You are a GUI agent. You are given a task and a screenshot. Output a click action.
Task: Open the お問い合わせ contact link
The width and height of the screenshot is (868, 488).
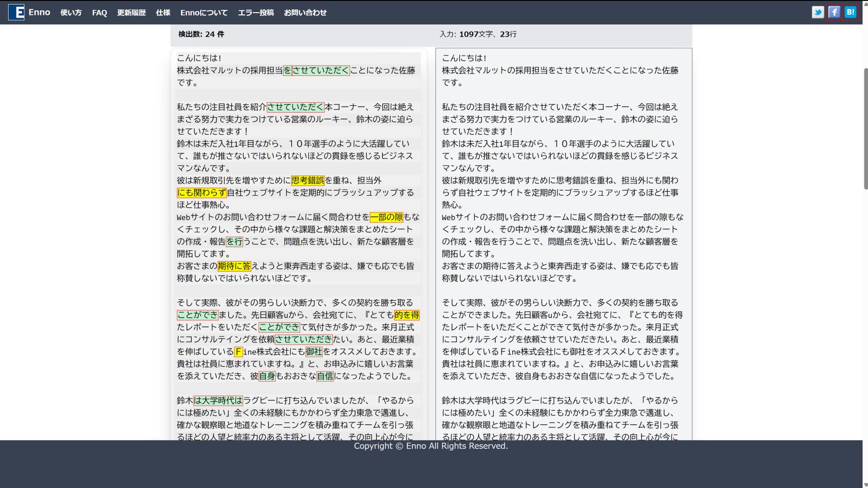tap(305, 13)
